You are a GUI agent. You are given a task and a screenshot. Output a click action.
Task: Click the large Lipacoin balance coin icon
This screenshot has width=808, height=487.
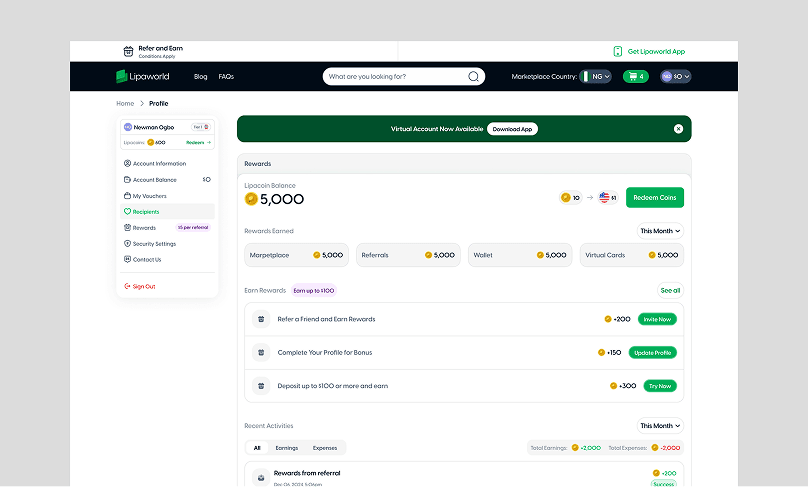pos(251,199)
